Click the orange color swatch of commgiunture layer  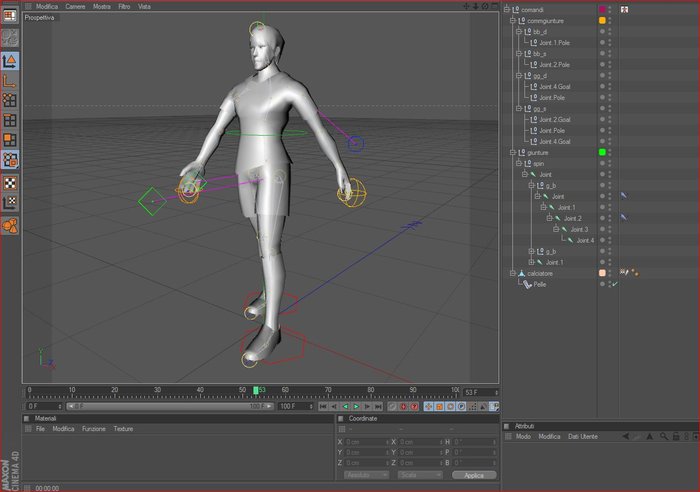coord(602,21)
